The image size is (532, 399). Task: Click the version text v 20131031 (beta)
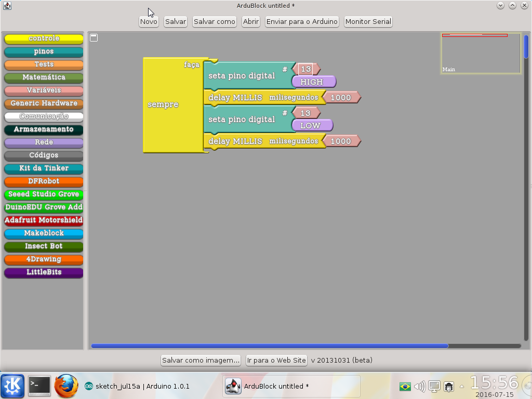click(x=342, y=361)
